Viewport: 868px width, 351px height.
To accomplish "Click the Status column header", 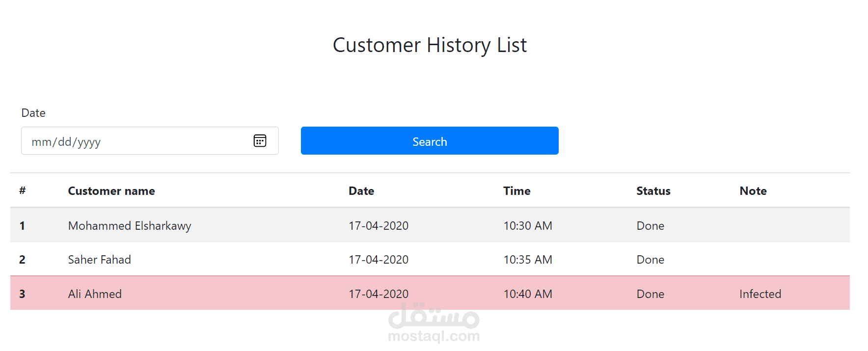I will [x=653, y=191].
